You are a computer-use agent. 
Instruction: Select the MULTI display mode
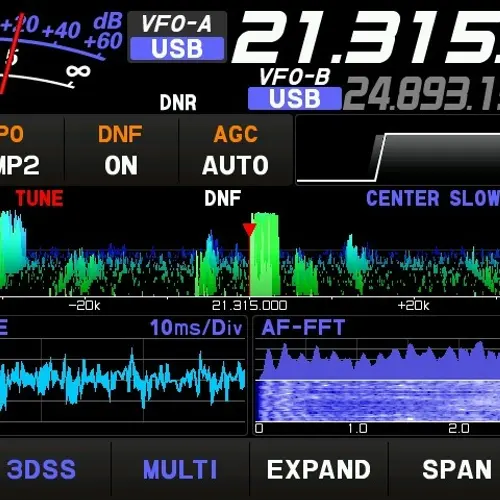tap(180, 469)
